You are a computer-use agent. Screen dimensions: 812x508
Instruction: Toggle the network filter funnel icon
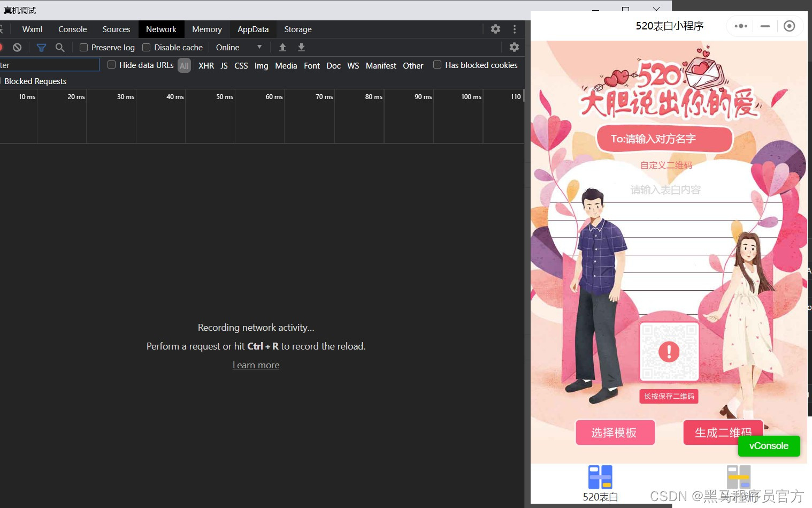pyautogui.click(x=41, y=48)
